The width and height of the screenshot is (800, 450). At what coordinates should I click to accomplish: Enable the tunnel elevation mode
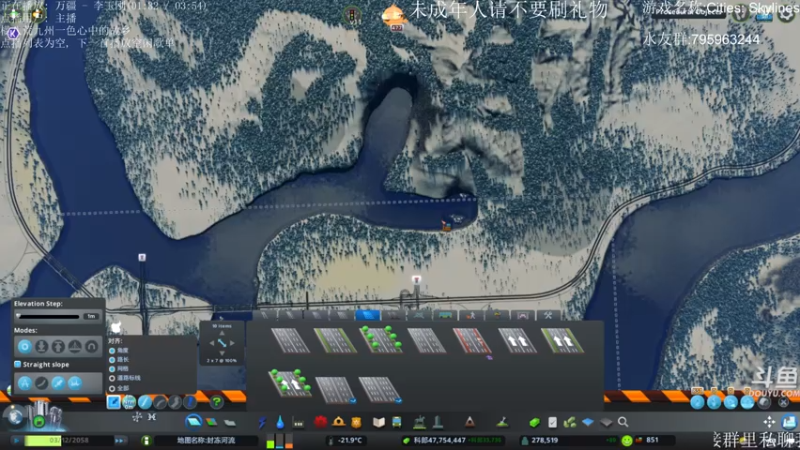tap(92, 347)
